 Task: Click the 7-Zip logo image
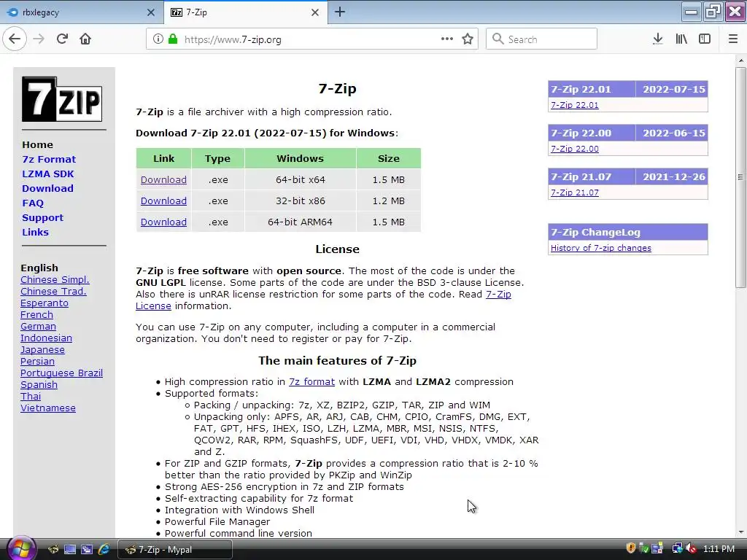click(x=62, y=99)
